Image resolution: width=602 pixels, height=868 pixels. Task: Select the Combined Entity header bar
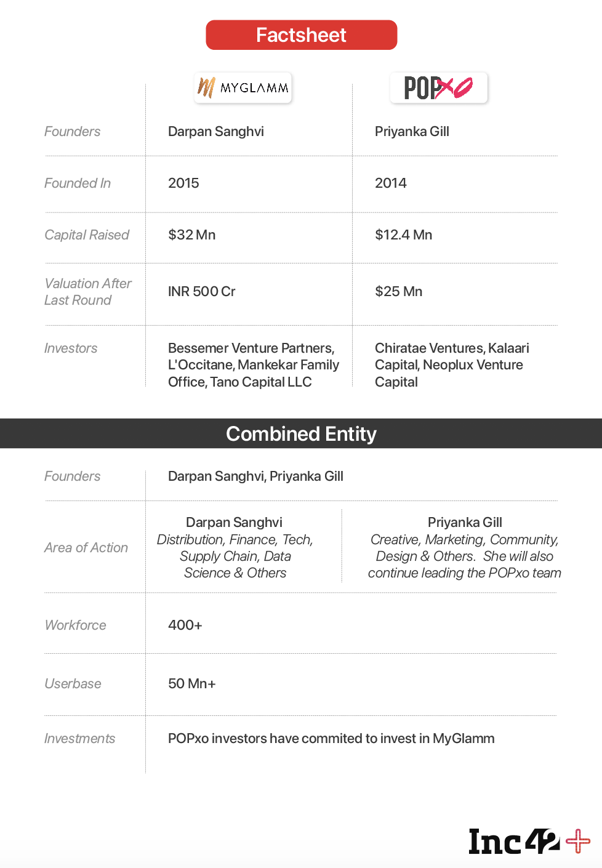301,434
